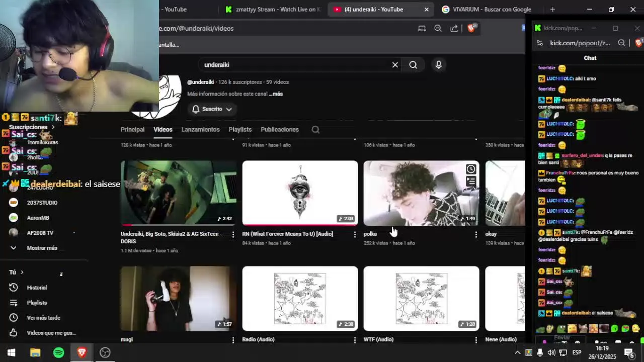644x362 pixels.
Task: Click the cast screen icon in the address bar
Action: (x=422, y=29)
